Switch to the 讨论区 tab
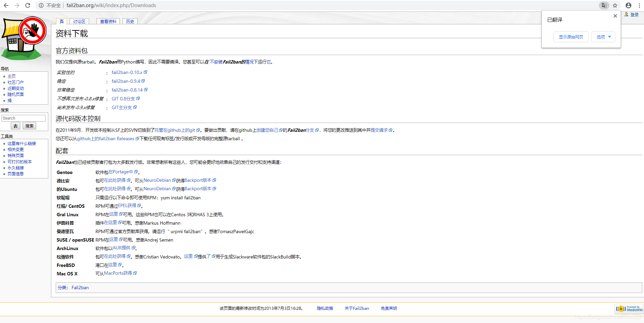Screen dimensions: 644x323 [x=79, y=21]
